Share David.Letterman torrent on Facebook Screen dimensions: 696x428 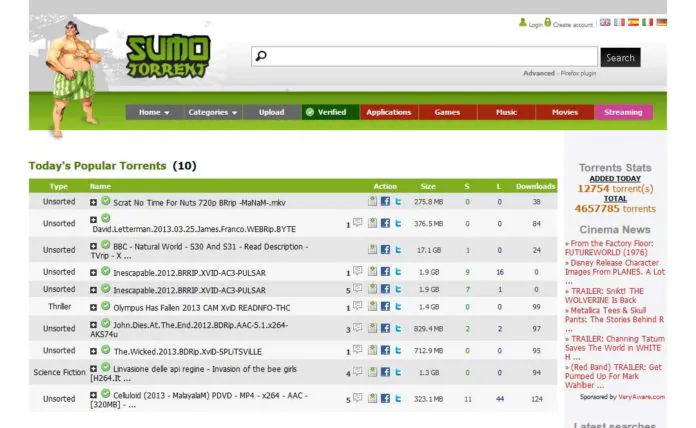(385, 223)
